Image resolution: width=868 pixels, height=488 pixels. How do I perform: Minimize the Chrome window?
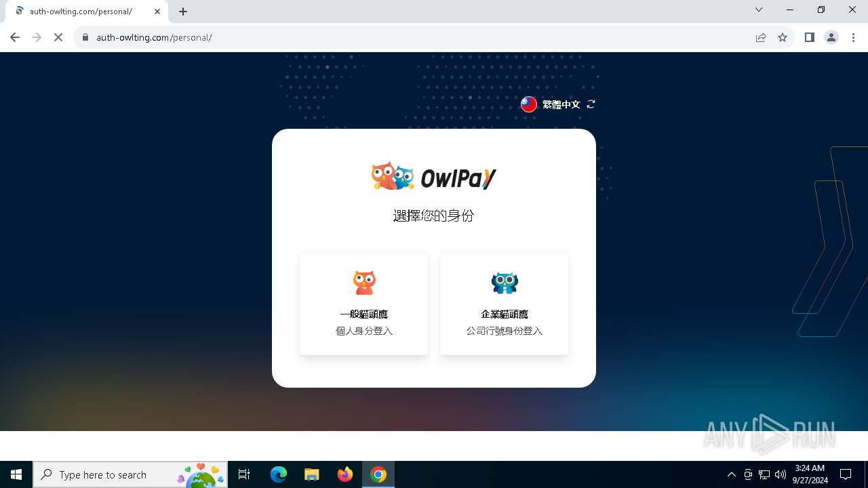click(790, 10)
